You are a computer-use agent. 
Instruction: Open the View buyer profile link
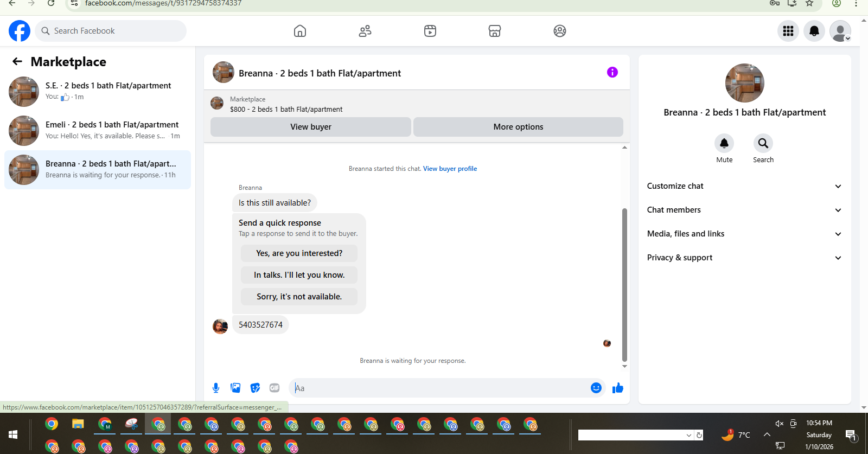click(450, 169)
